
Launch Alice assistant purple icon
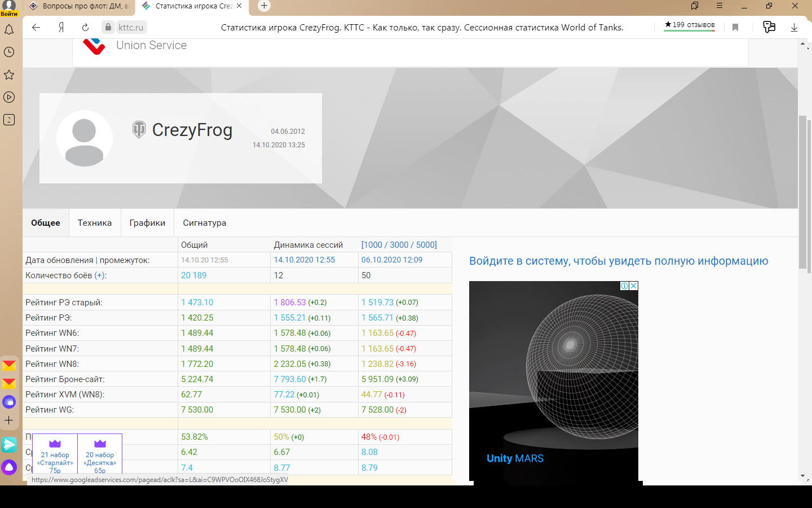click(9, 467)
